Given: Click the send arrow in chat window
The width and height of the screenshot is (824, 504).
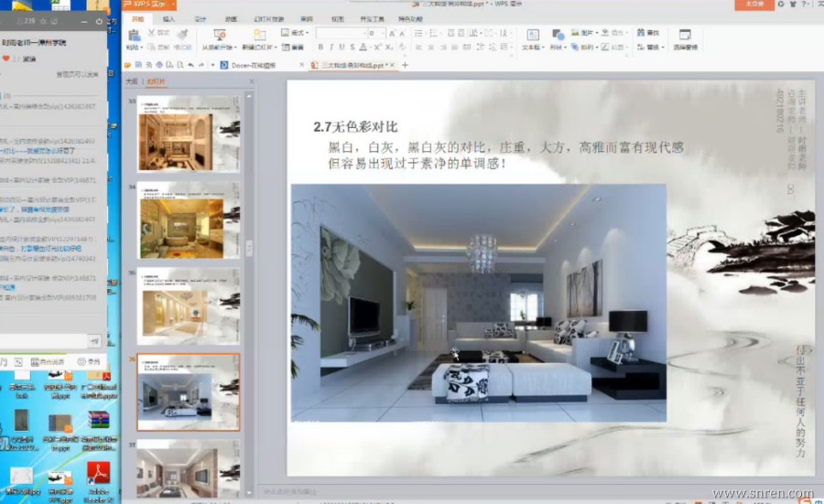Looking at the screenshot, I should pos(95,341).
